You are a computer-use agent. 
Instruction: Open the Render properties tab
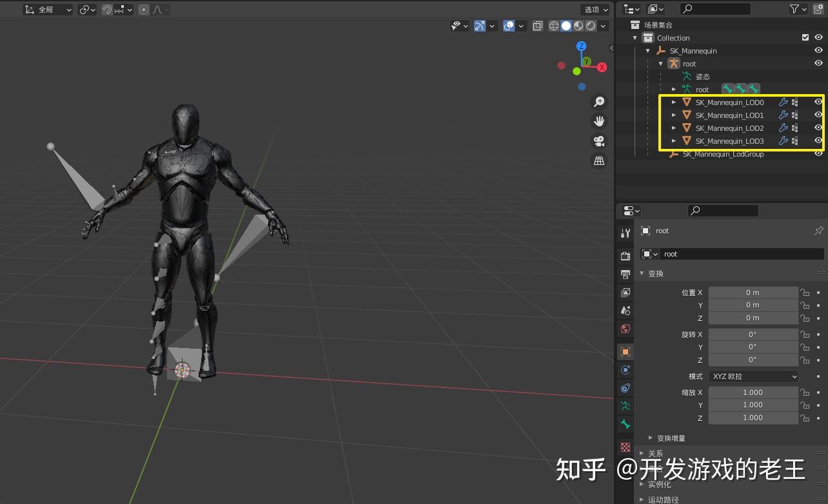(x=624, y=255)
